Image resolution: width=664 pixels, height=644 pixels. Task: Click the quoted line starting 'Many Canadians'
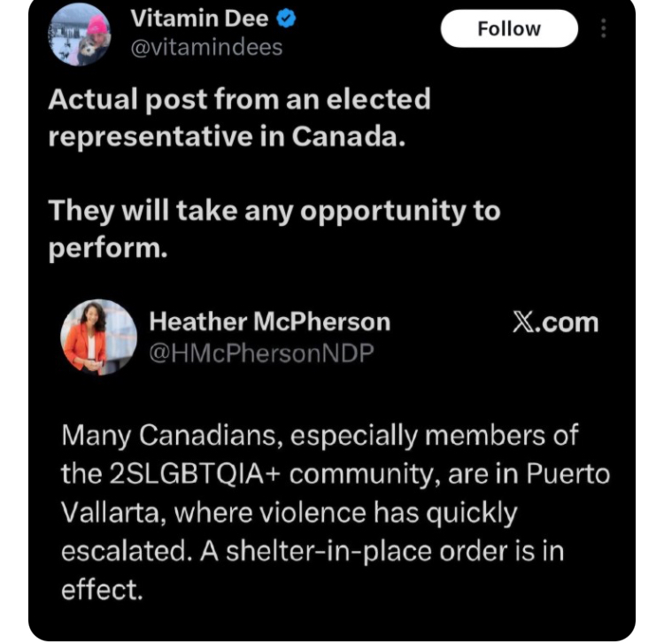click(320, 436)
